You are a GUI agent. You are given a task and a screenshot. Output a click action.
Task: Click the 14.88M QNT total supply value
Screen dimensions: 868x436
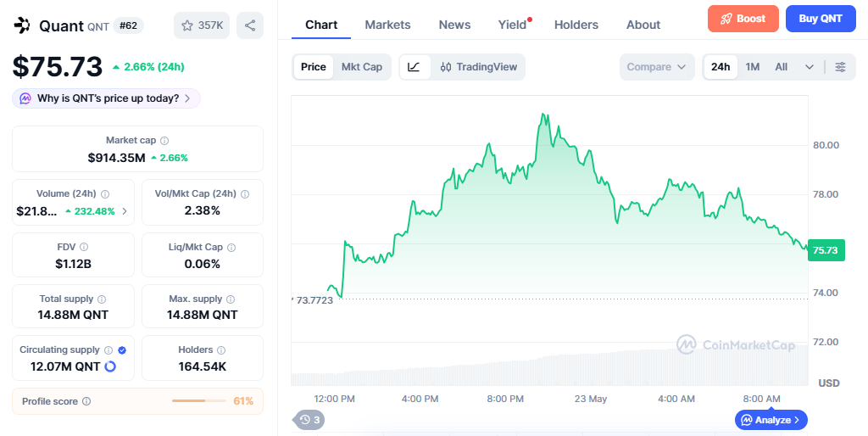[73, 316]
